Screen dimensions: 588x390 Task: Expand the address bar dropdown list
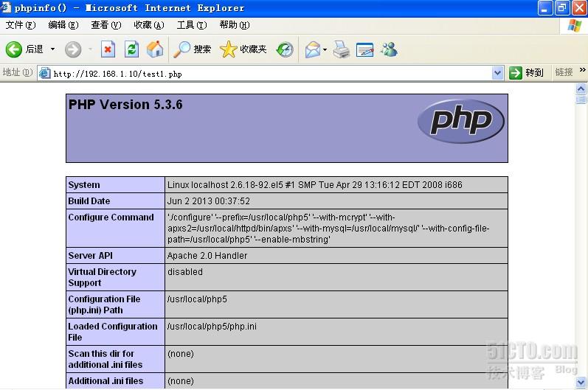point(497,73)
